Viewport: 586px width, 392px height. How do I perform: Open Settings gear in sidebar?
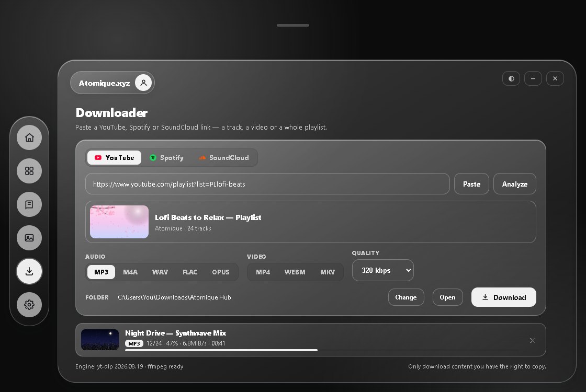coord(29,305)
